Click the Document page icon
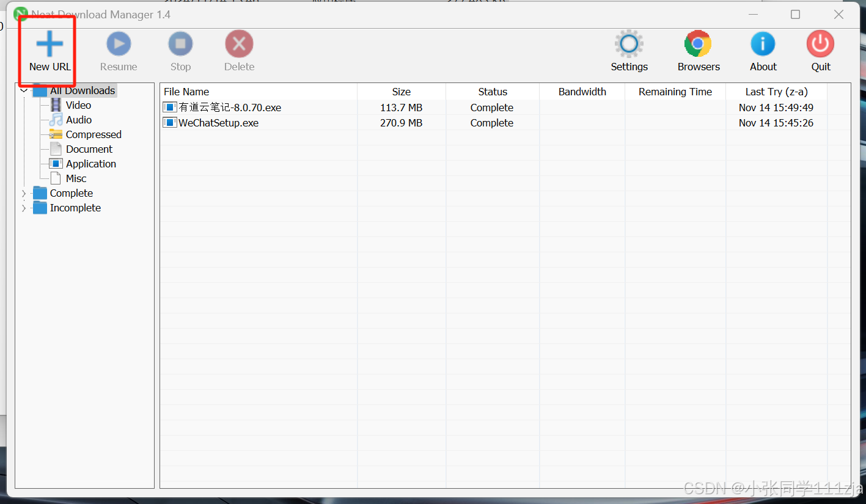 pyautogui.click(x=56, y=149)
